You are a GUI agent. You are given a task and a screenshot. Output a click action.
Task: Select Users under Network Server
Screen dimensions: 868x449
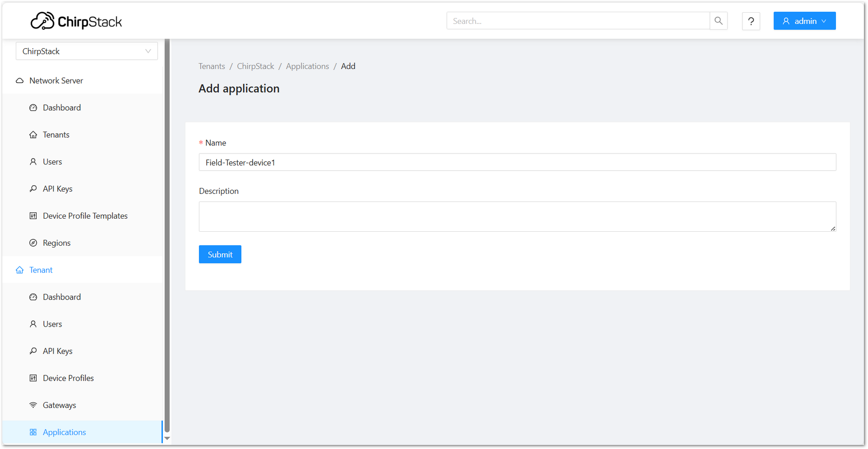click(x=52, y=161)
